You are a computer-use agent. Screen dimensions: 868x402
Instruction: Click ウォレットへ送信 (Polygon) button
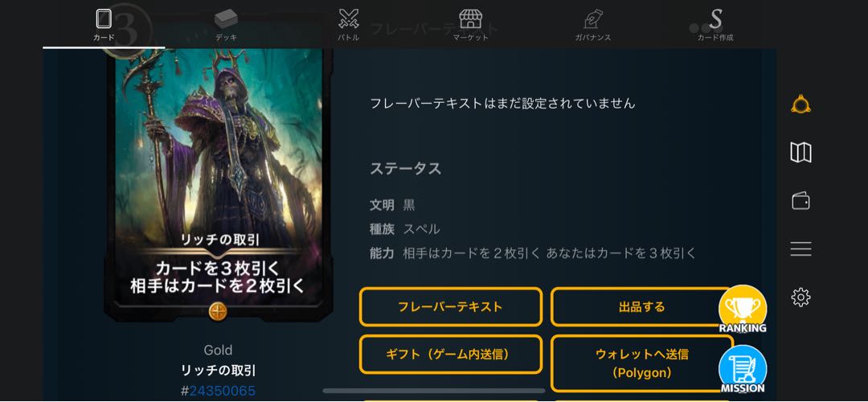[641, 363]
